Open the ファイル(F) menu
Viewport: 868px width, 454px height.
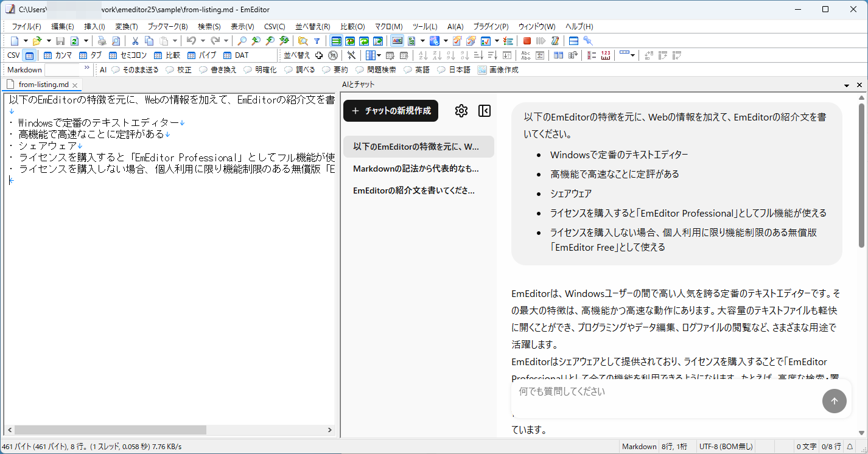tap(27, 27)
